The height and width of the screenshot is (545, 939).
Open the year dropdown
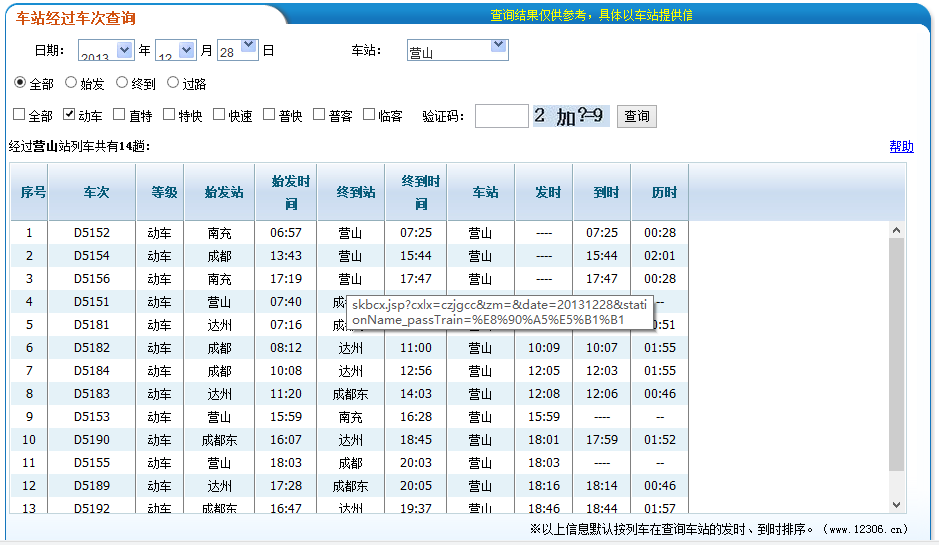[125, 49]
